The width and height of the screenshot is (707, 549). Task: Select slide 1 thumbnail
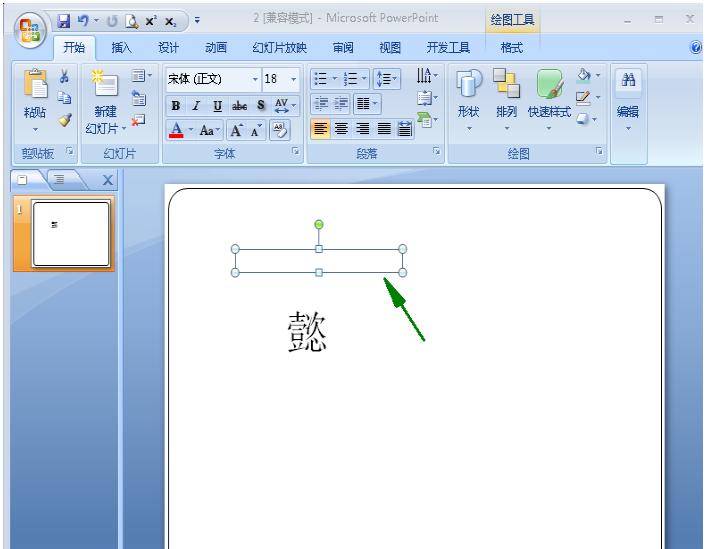(x=71, y=234)
